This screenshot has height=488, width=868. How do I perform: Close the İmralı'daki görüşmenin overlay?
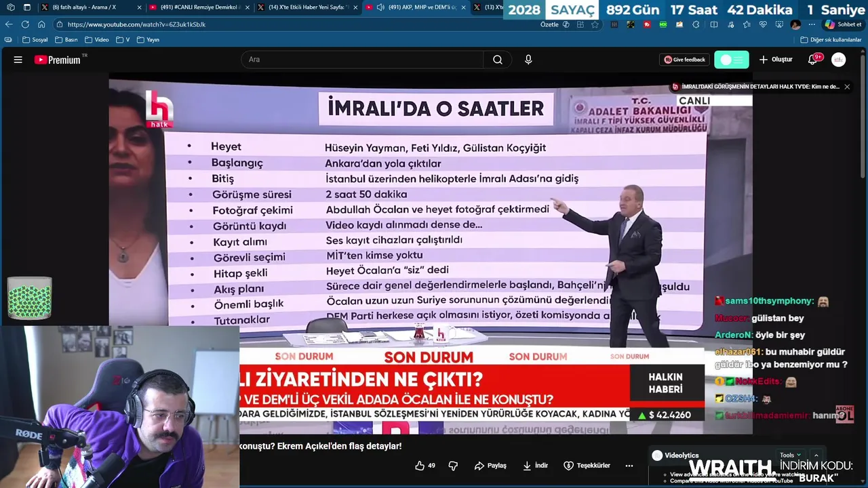846,87
